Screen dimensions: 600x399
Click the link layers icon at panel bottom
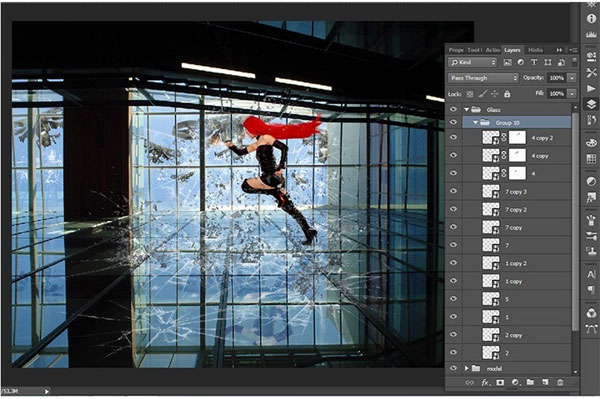(470, 382)
